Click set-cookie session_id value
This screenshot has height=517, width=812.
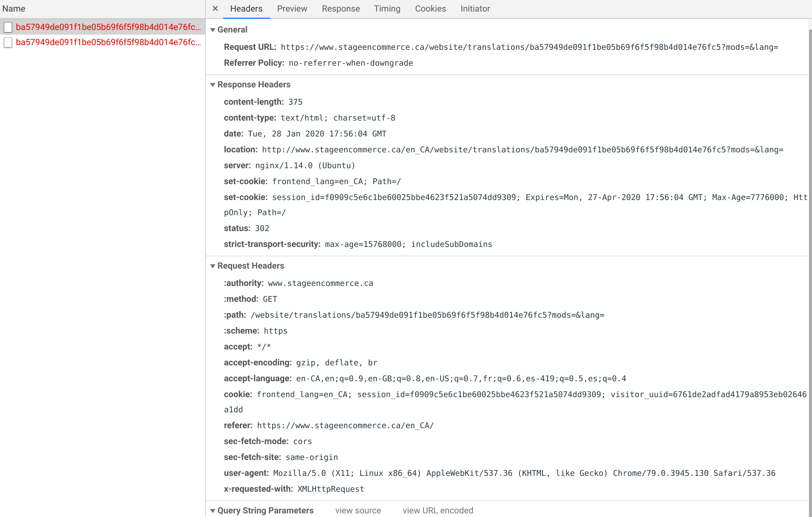click(515, 205)
